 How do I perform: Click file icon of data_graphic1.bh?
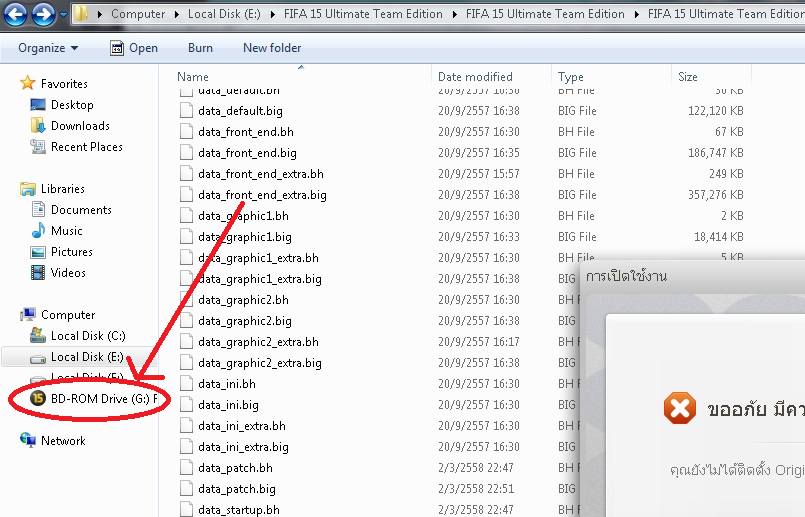point(186,216)
